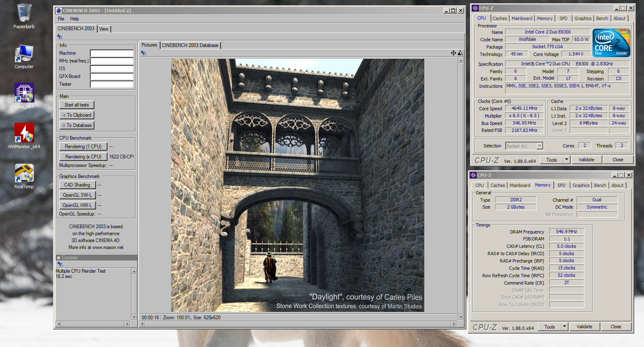Click the move arrows icon above the render
Screen dimensions: 644x347
coord(453,53)
